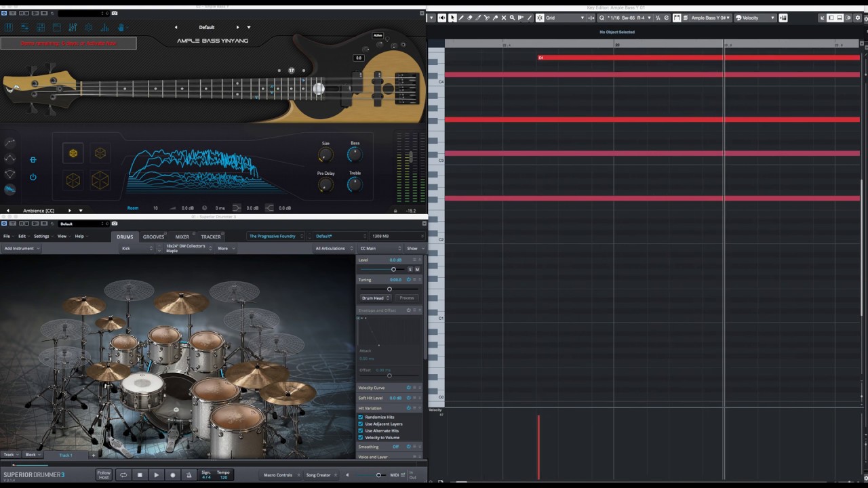Image resolution: width=868 pixels, height=488 pixels.
Task: Mute the Level channel with M button
Action: pyautogui.click(x=417, y=269)
